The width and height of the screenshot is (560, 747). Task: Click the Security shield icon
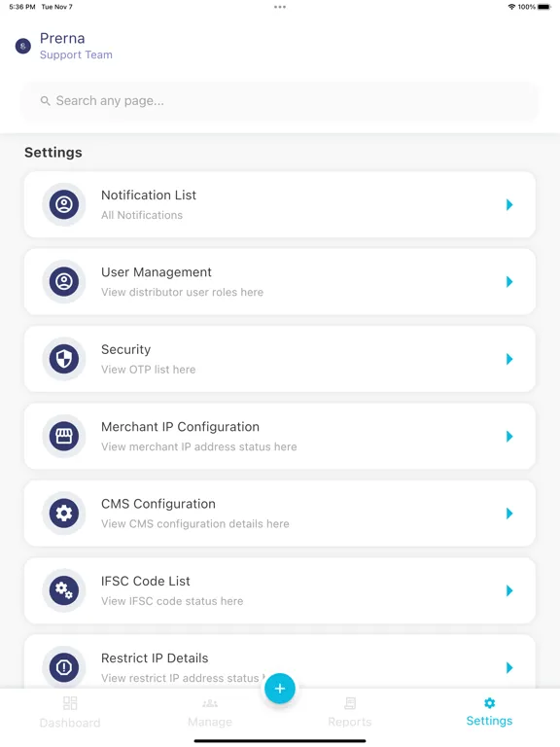pos(64,359)
